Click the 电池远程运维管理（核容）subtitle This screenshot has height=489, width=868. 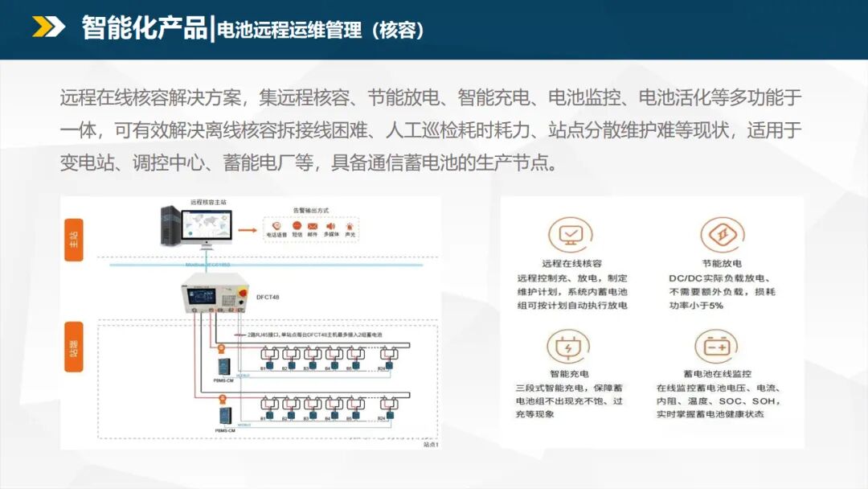click(320, 30)
